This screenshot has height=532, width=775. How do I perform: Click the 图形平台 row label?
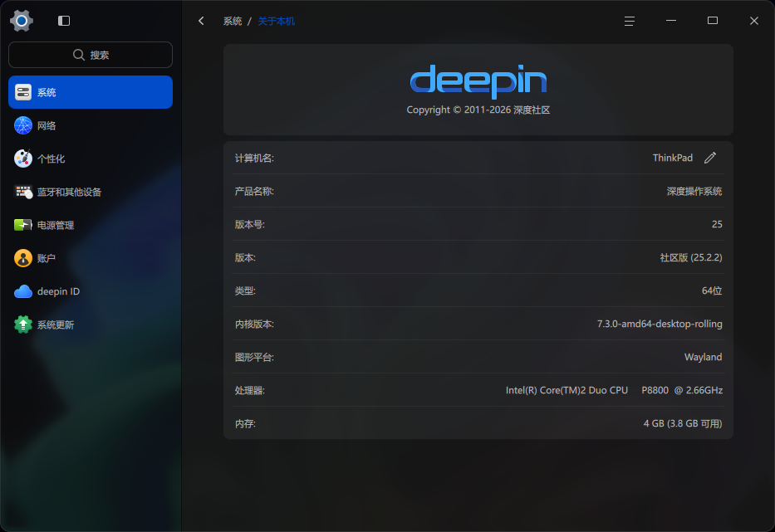(254, 357)
